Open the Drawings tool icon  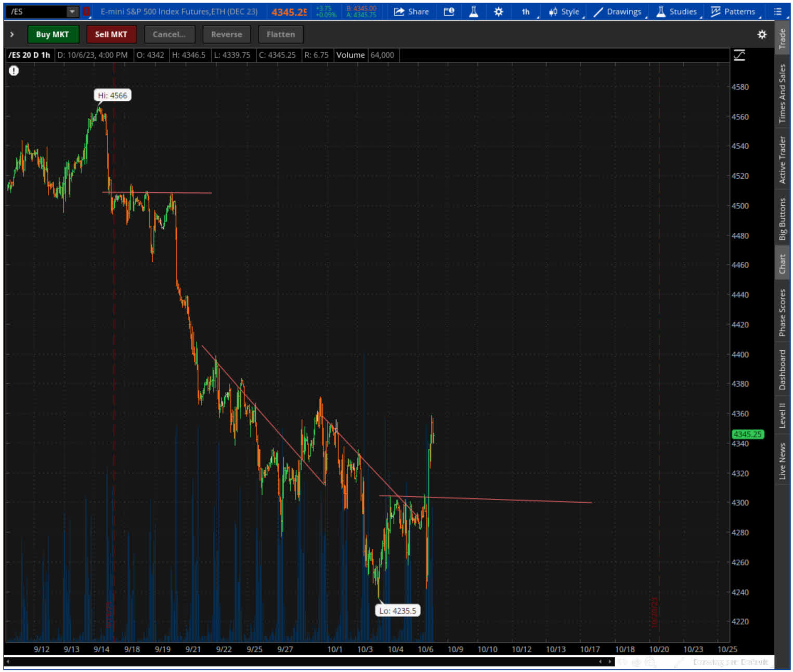(599, 11)
